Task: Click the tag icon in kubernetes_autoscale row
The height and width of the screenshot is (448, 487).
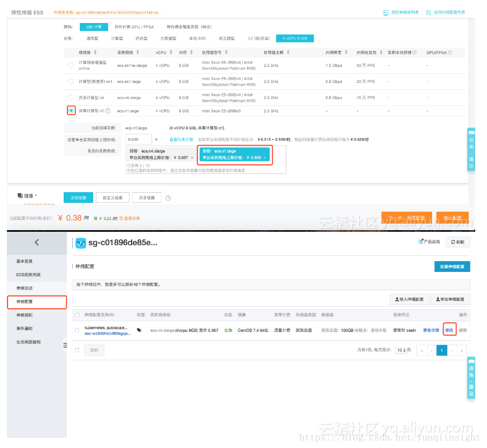Action: pos(140,330)
